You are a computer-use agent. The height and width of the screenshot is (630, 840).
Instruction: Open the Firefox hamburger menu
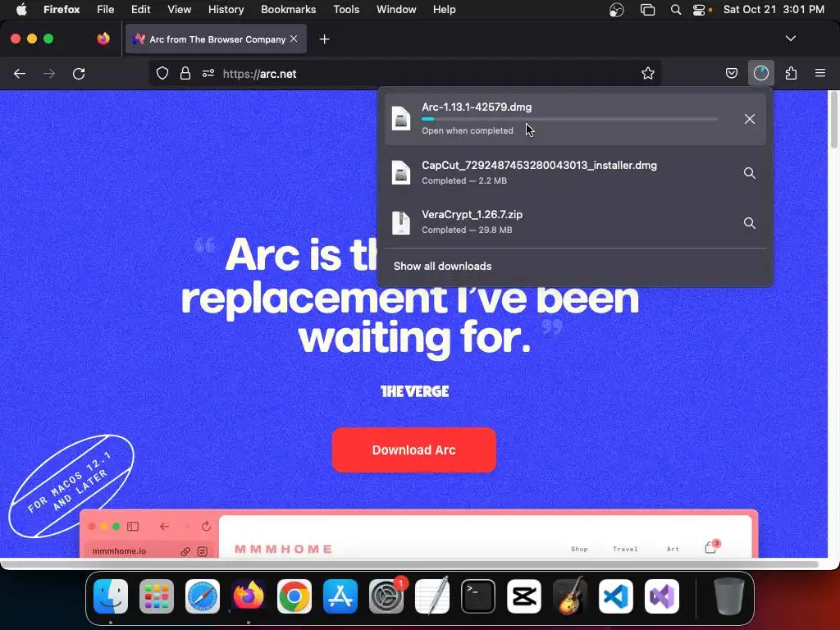pos(820,73)
